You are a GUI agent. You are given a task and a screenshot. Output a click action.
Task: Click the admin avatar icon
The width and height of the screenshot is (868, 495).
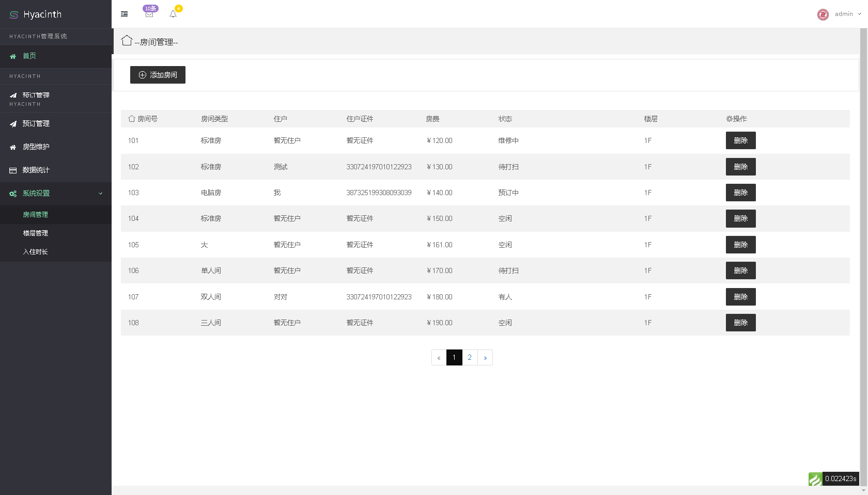[823, 14]
